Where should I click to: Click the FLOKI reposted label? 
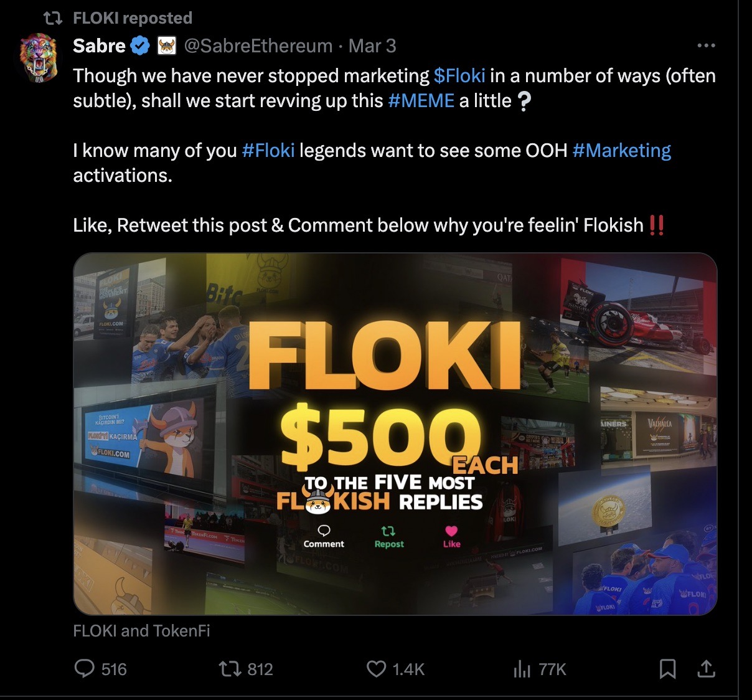click(x=133, y=18)
